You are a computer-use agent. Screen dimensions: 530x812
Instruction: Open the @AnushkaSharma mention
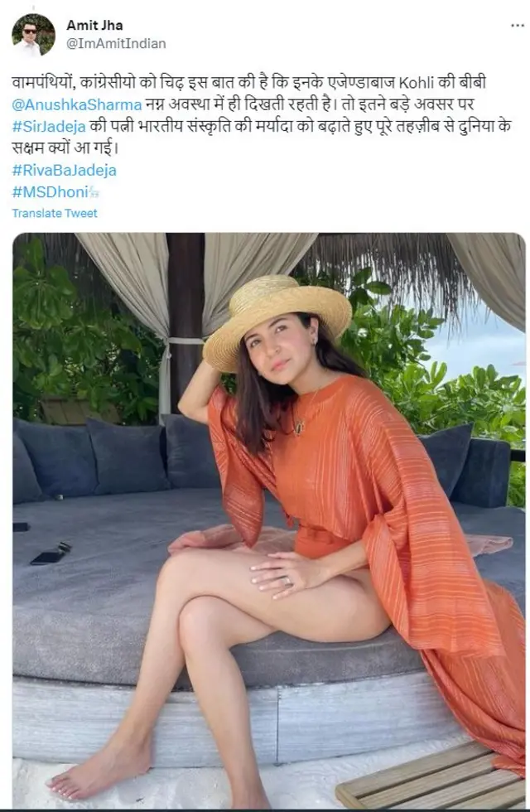(76, 104)
